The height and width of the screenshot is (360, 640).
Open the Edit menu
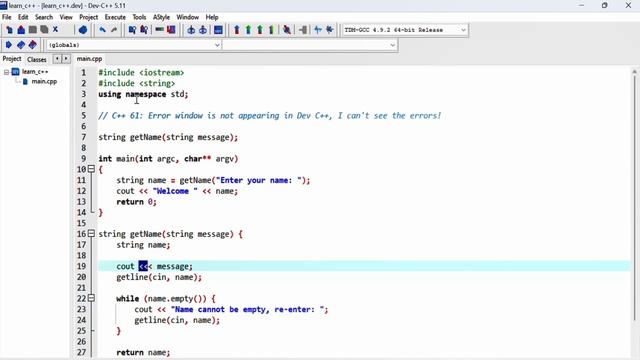click(x=23, y=17)
